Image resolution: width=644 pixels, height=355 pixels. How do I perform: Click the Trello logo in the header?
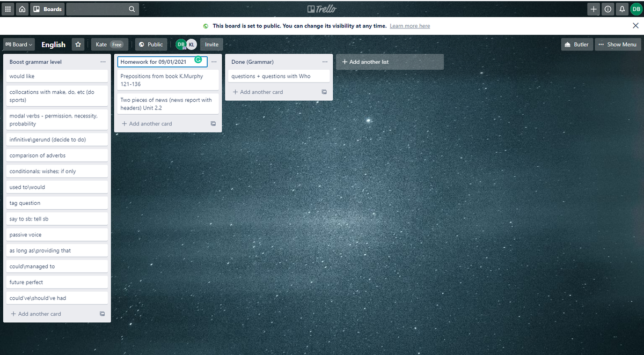tap(321, 8)
